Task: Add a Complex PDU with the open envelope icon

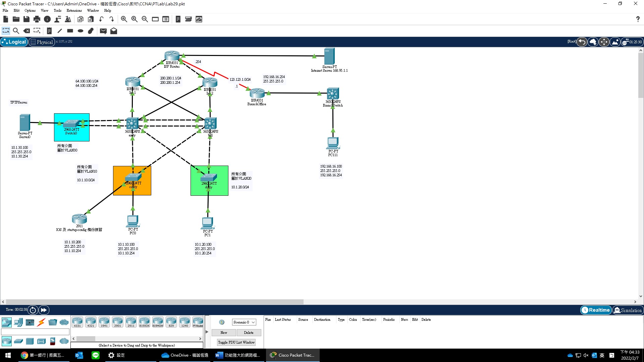Action: [x=114, y=31]
